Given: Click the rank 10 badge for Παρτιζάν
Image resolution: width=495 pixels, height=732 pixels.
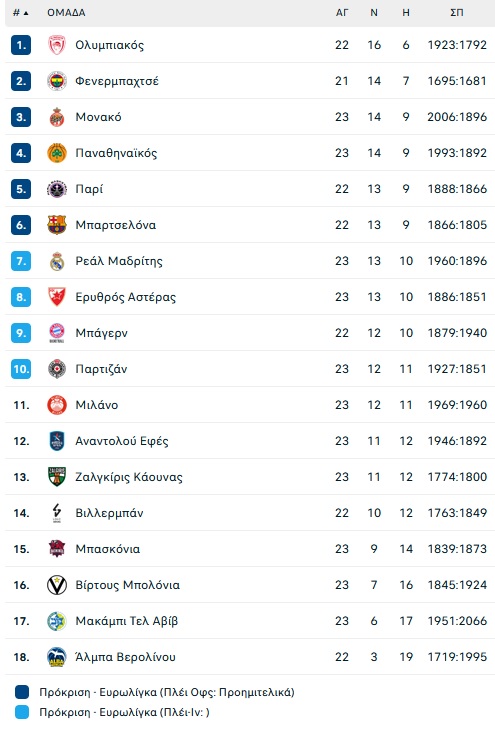Looking at the screenshot, I should (x=21, y=369).
